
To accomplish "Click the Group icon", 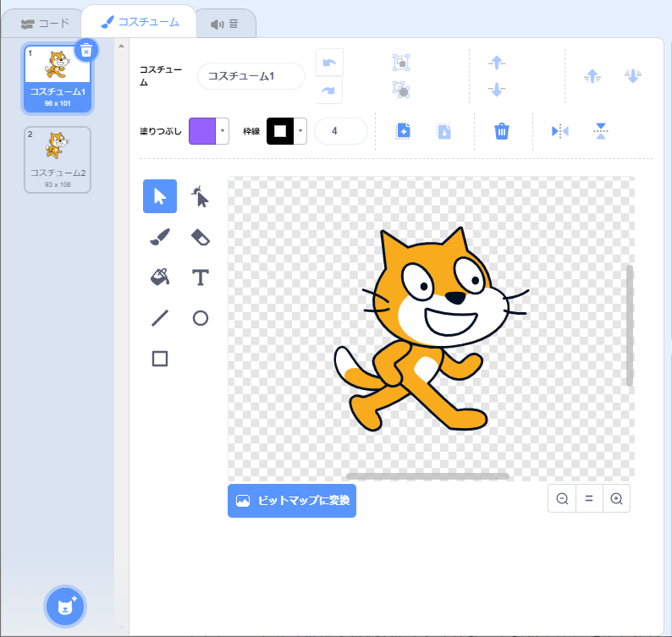I will tap(401, 63).
